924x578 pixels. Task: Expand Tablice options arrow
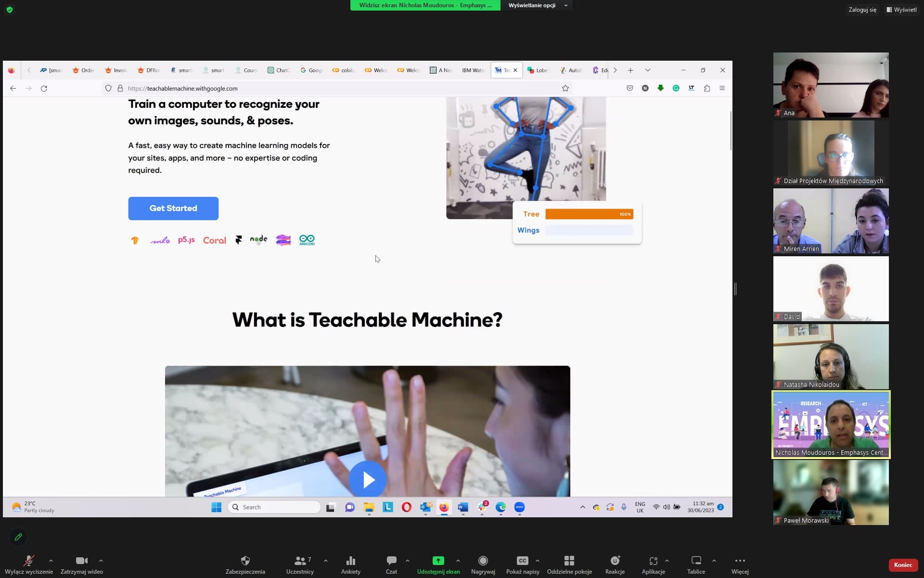(714, 561)
